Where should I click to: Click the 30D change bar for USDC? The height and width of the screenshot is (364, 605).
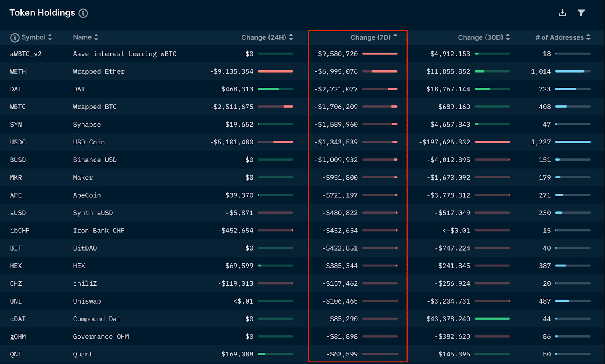coord(492,142)
